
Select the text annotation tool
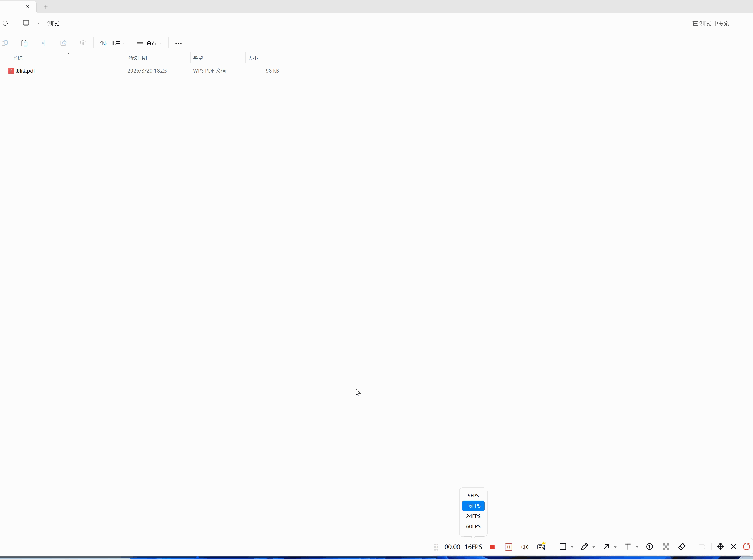click(628, 546)
